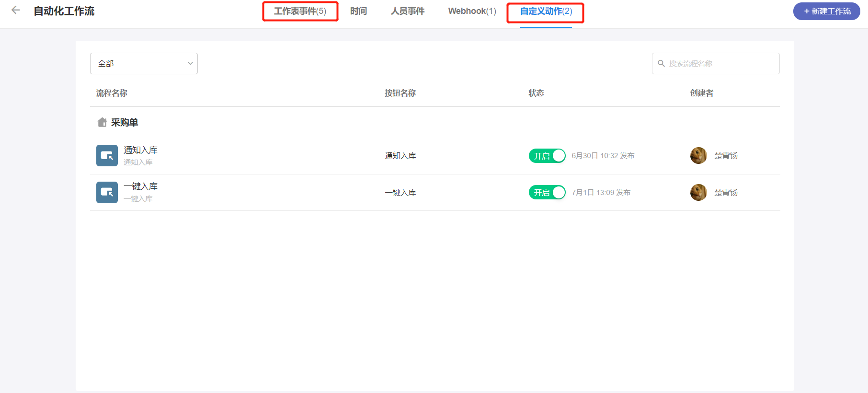Click the 6月30日 10:32 发布 timestamp
Image resolution: width=868 pixels, height=393 pixels.
pos(603,156)
